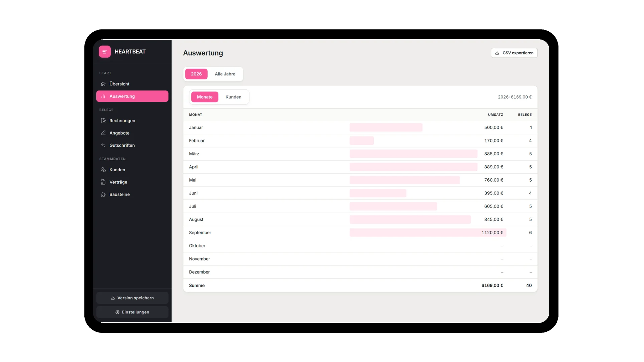This screenshot has width=644, height=362.
Task: Click the Heartbeat logo icon
Action: (105, 52)
